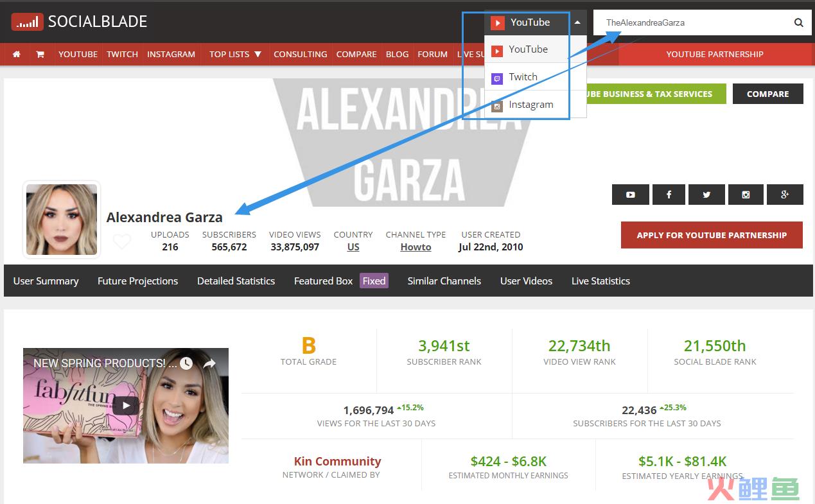Open channel's Twitter social icon

tap(706, 195)
